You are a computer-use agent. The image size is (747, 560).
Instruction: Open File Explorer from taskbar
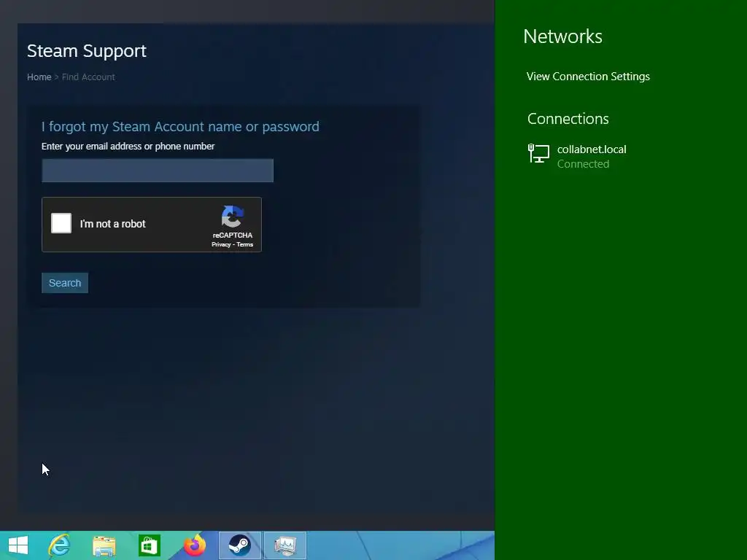click(104, 545)
